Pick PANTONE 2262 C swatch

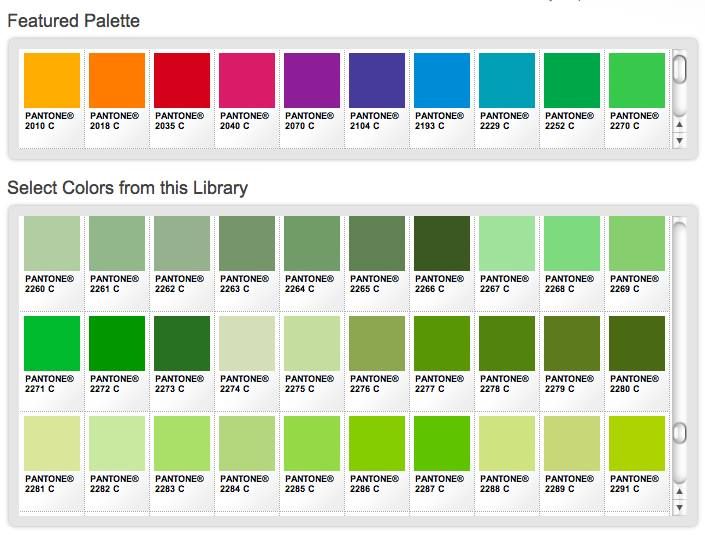(x=182, y=243)
